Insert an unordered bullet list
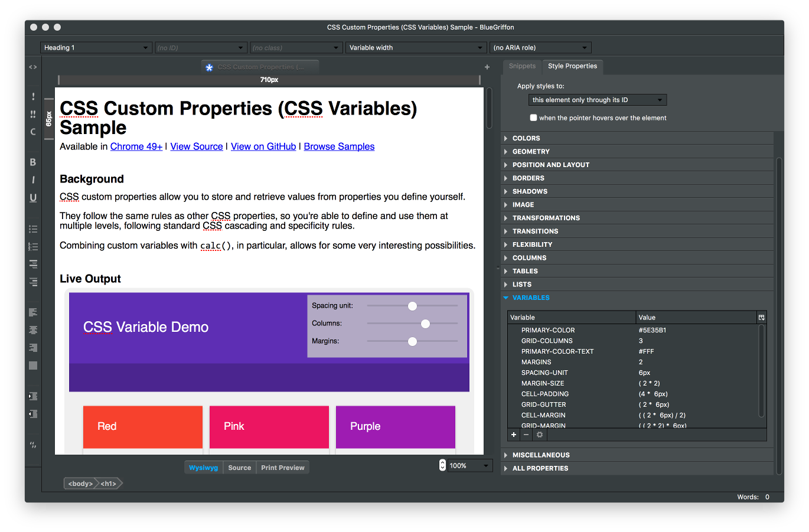 33,229
